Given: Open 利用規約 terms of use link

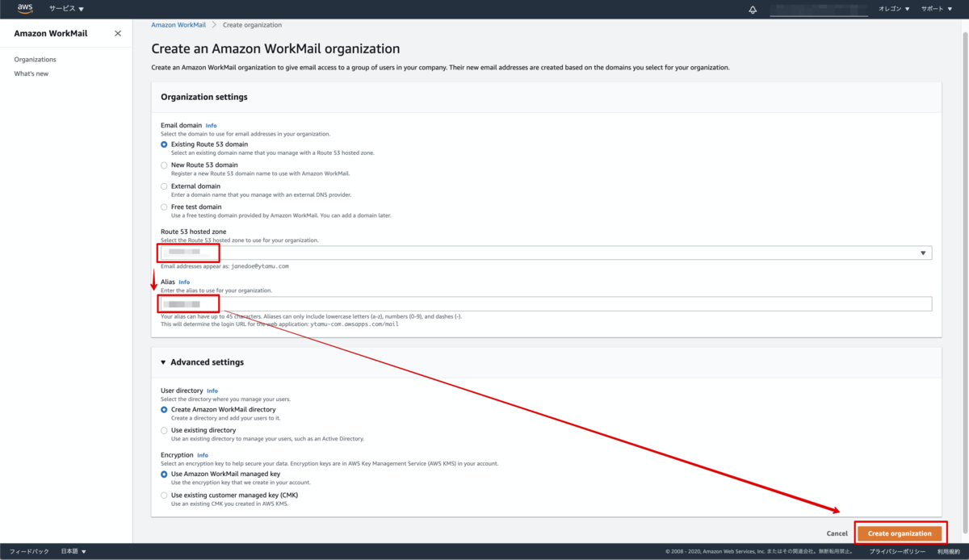Looking at the screenshot, I should tap(948, 552).
